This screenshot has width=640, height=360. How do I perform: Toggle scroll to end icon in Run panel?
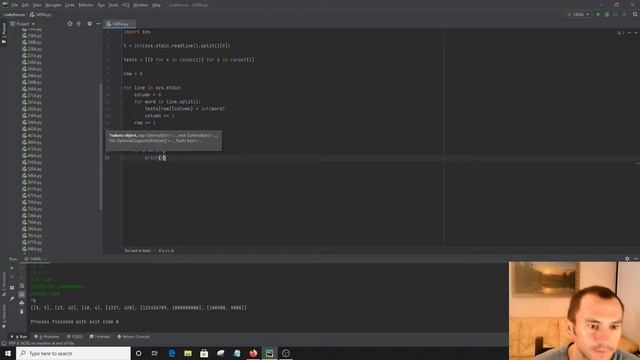tap(22, 294)
